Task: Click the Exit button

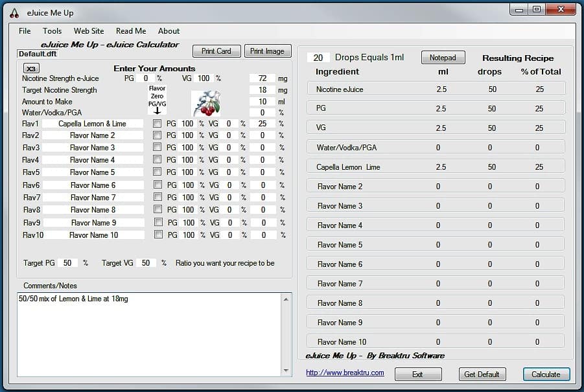Action: [418, 375]
